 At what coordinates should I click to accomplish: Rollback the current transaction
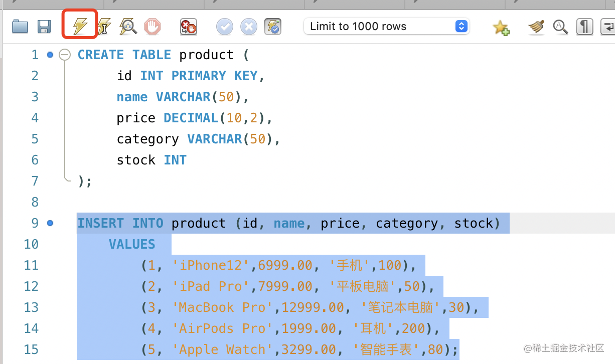(249, 27)
